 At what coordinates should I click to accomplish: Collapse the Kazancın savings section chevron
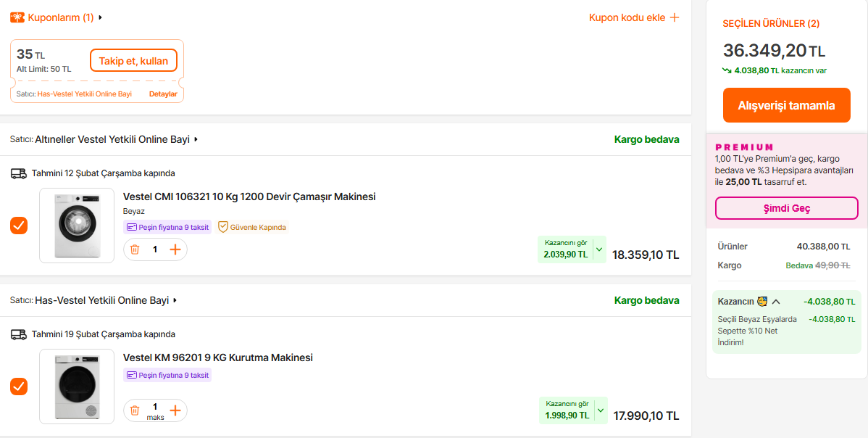point(776,302)
